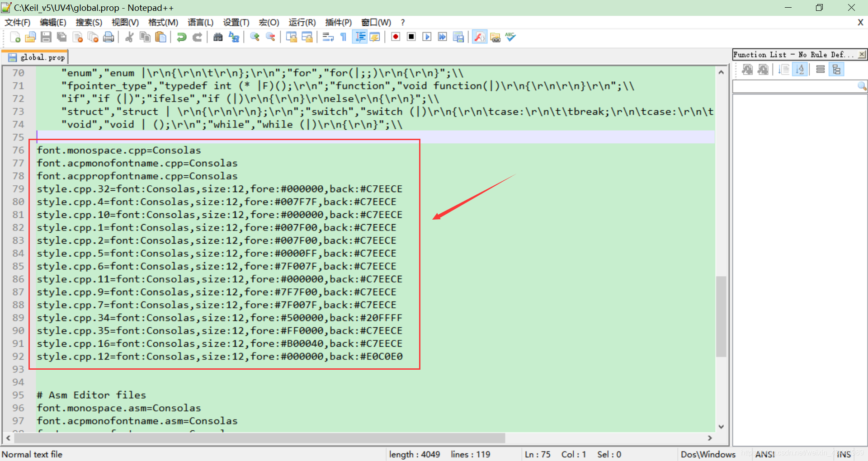Click the editor scroll down arrow
The image size is (868, 461).
click(721, 426)
